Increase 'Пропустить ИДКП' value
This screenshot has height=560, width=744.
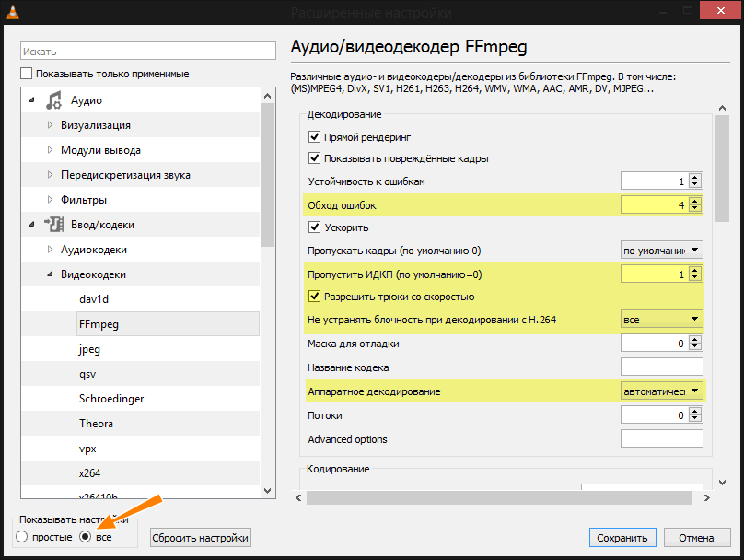point(695,271)
